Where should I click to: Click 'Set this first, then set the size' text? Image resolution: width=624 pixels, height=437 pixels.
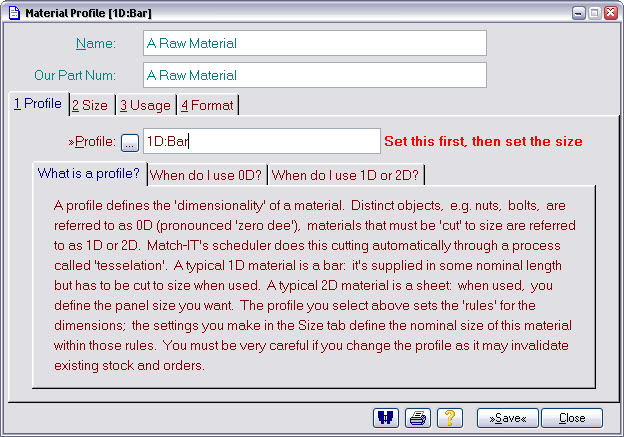point(483,141)
